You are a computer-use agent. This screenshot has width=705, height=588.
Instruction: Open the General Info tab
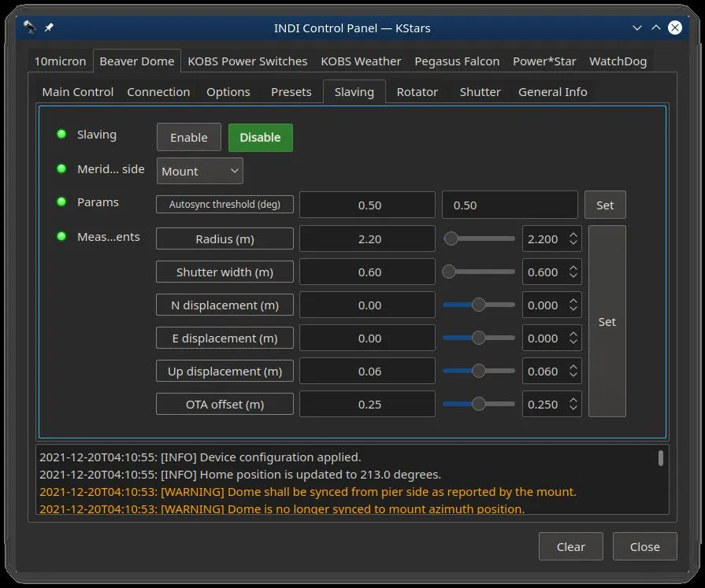(x=553, y=91)
